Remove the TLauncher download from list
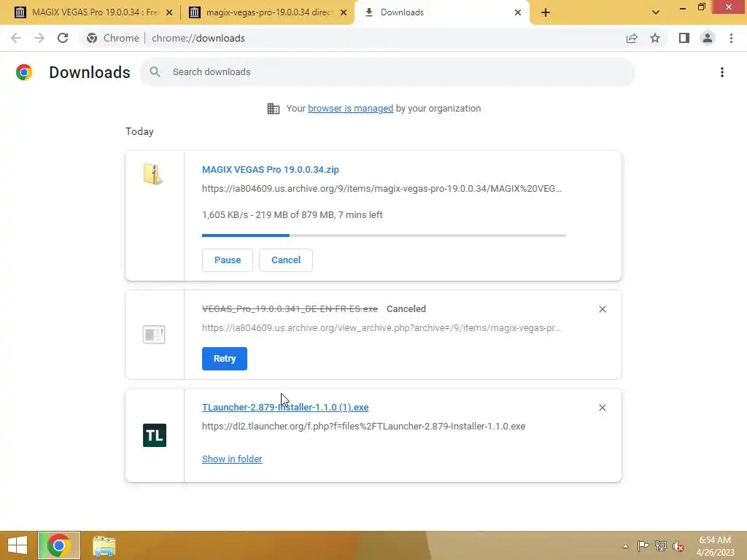This screenshot has width=747, height=560. [602, 408]
